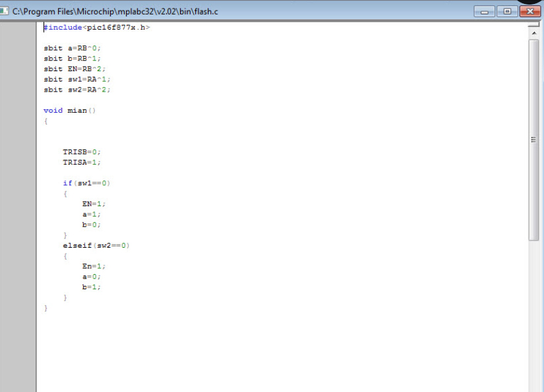Maximize the flash.c editor window
Image resolution: width=544 pixels, height=392 pixels.
(x=507, y=11)
